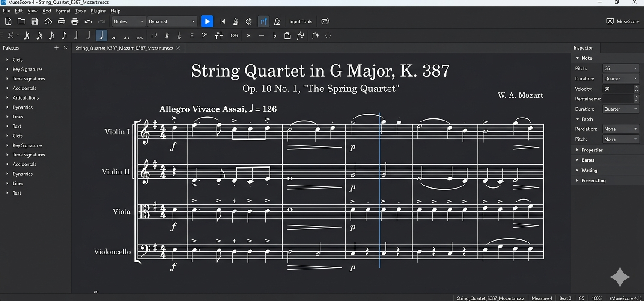Image resolution: width=644 pixels, height=301 pixels.
Task: Collapse the Note section in Inspector
Action: (x=577, y=58)
